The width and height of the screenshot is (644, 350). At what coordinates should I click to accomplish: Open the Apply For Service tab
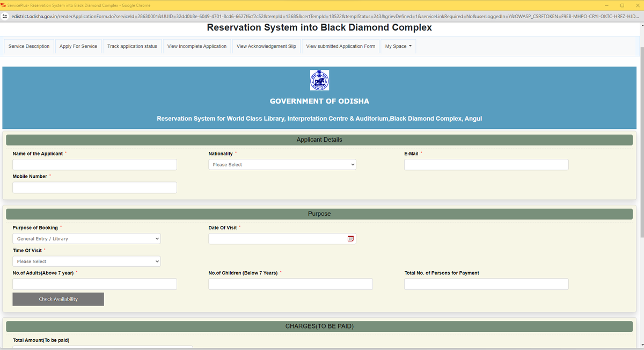coord(78,46)
